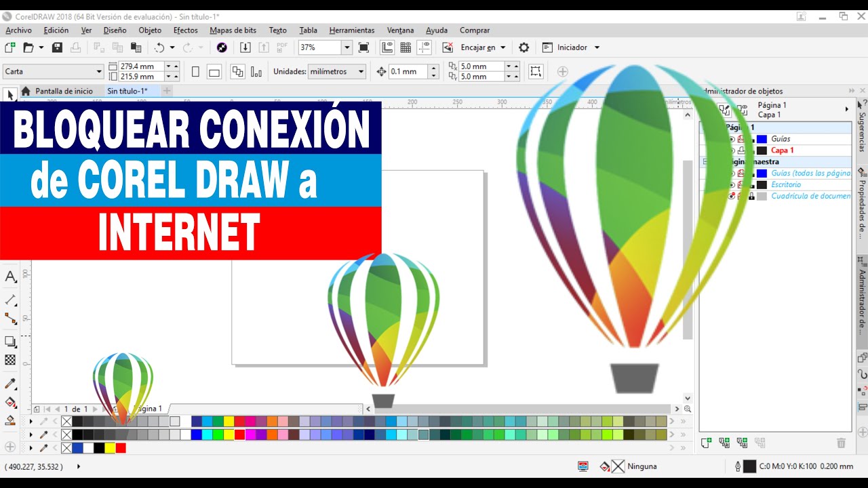
Task: Open the undo history dropdown arrow
Action: tap(172, 47)
